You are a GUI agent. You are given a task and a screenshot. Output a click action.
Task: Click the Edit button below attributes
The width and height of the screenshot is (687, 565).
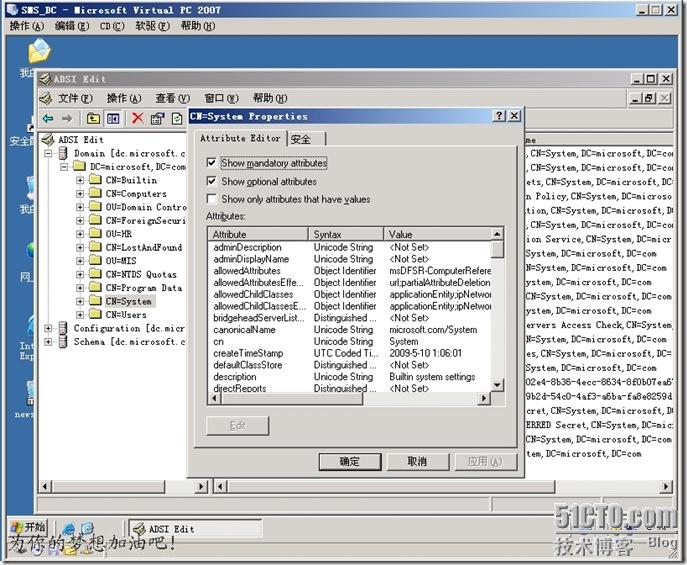(x=237, y=425)
